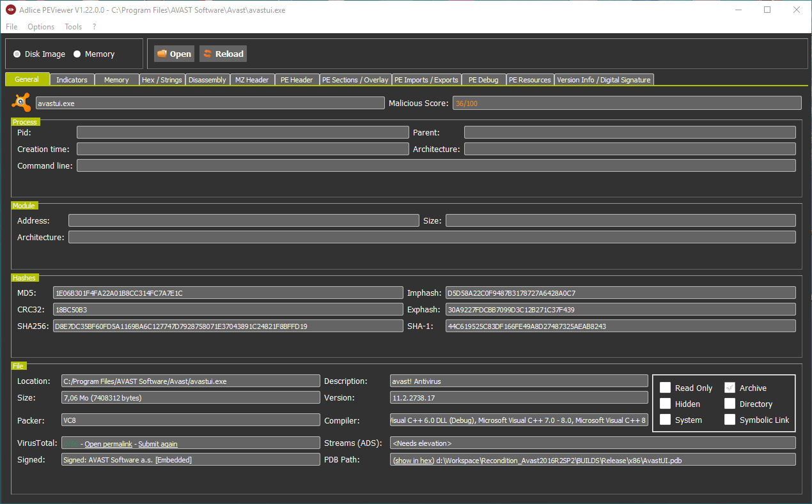Click the Submit again link
The height and width of the screenshot is (504, 812).
pyautogui.click(x=158, y=444)
